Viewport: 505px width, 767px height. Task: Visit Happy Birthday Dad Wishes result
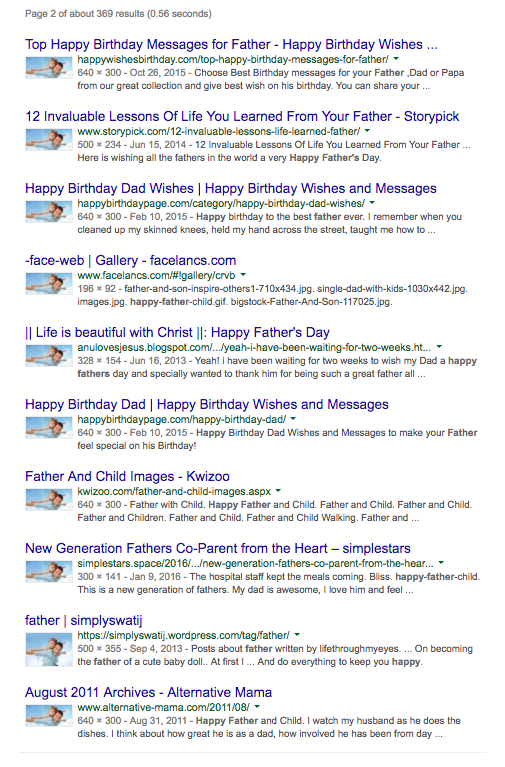[x=231, y=188]
